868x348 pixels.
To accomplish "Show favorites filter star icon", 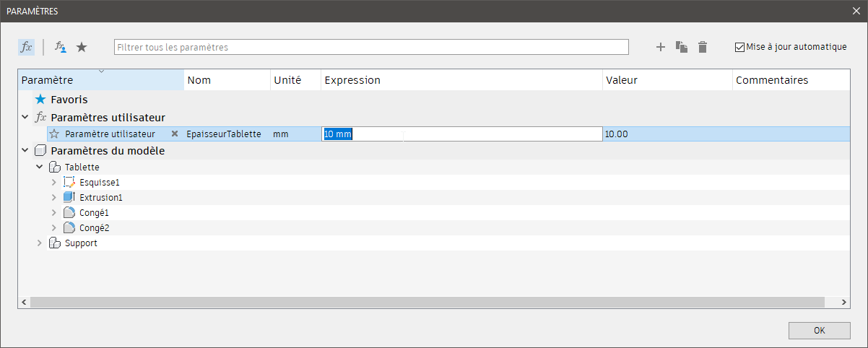I will 82,47.
